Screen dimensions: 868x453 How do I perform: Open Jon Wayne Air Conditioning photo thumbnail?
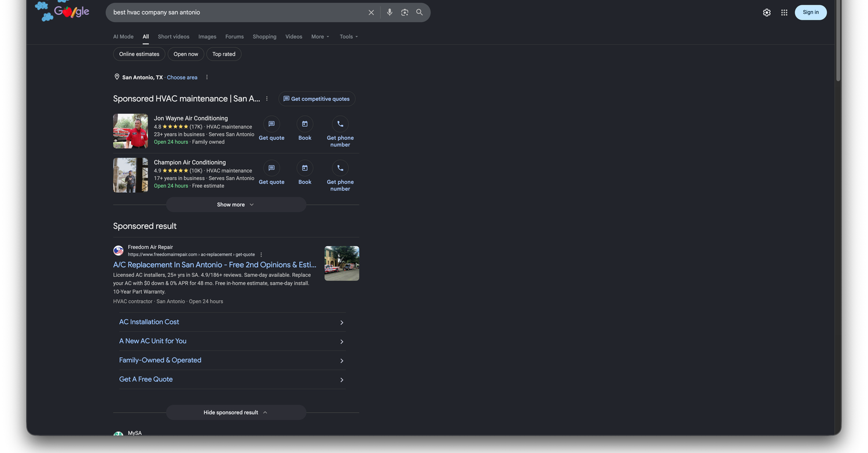(x=131, y=131)
